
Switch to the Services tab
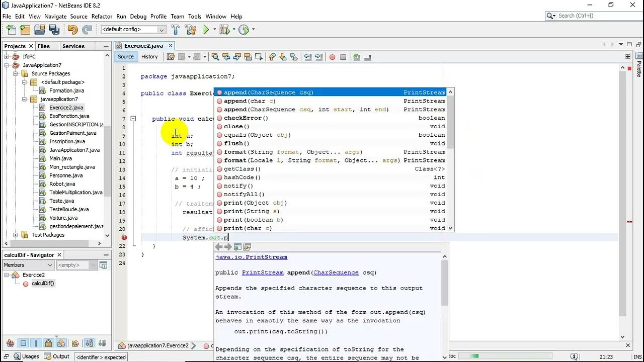(73, 46)
